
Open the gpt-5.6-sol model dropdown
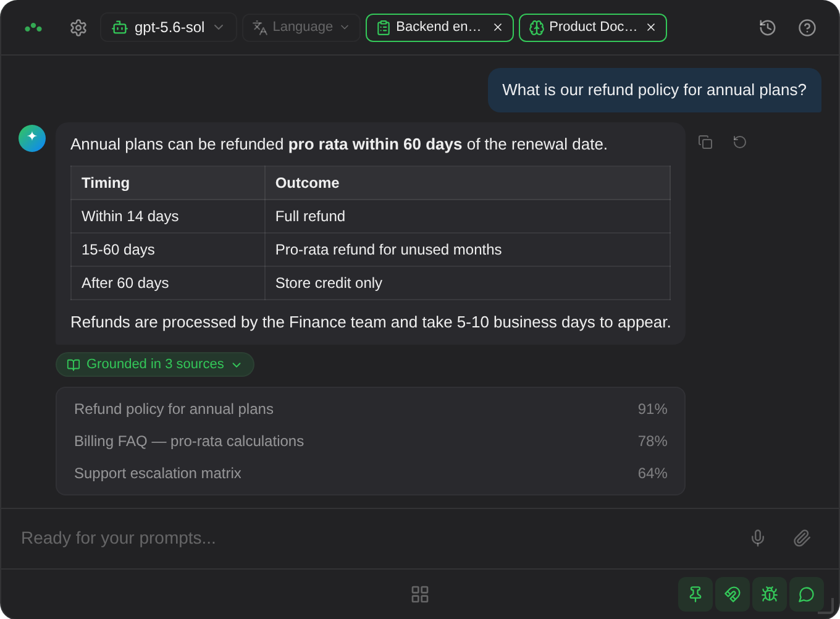(x=169, y=28)
